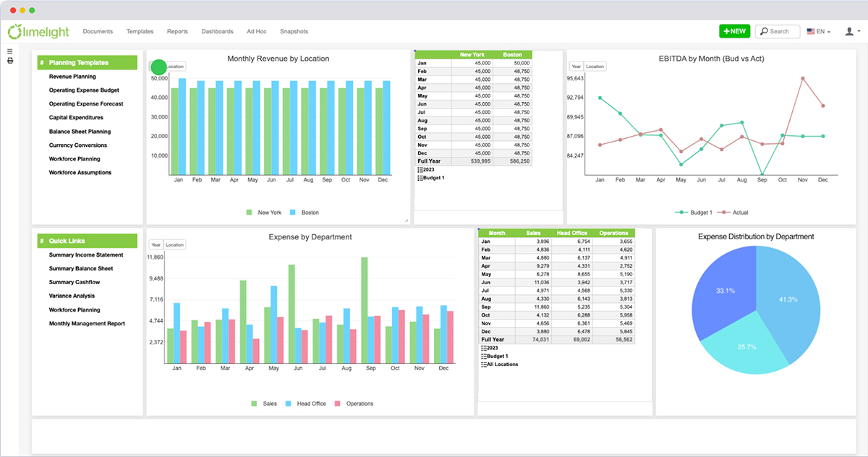868x457 pixels.
Task: Click the All Locations list icon under expense table
Action: pyautogui.click(x=484, y=364)
